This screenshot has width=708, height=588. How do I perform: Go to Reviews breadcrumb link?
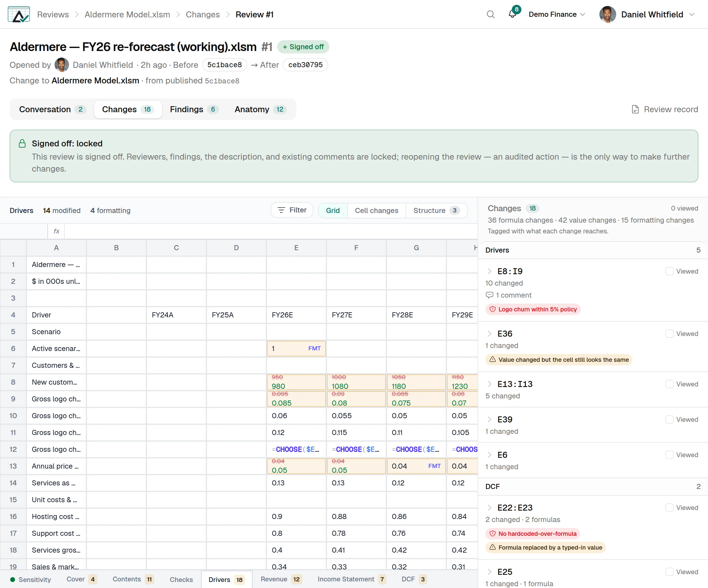click(x=53, y=14)
